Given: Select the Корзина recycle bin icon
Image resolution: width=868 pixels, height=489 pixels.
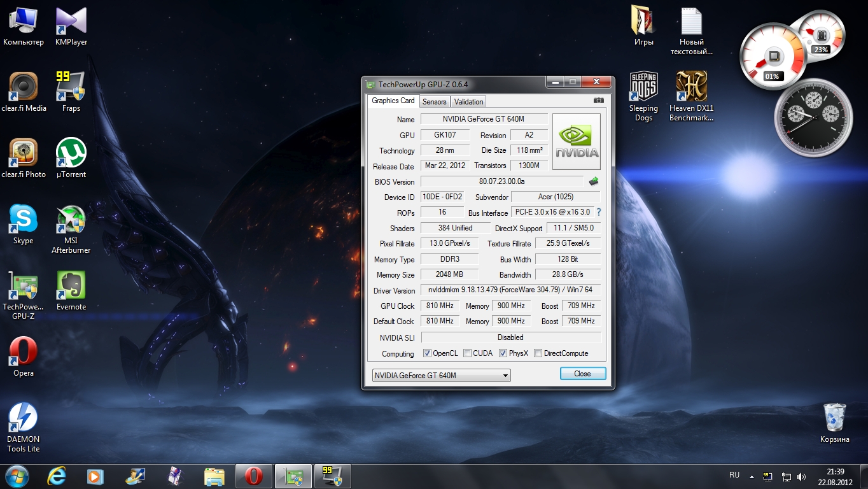Looking at the screenshot, I should click(834, 423).
